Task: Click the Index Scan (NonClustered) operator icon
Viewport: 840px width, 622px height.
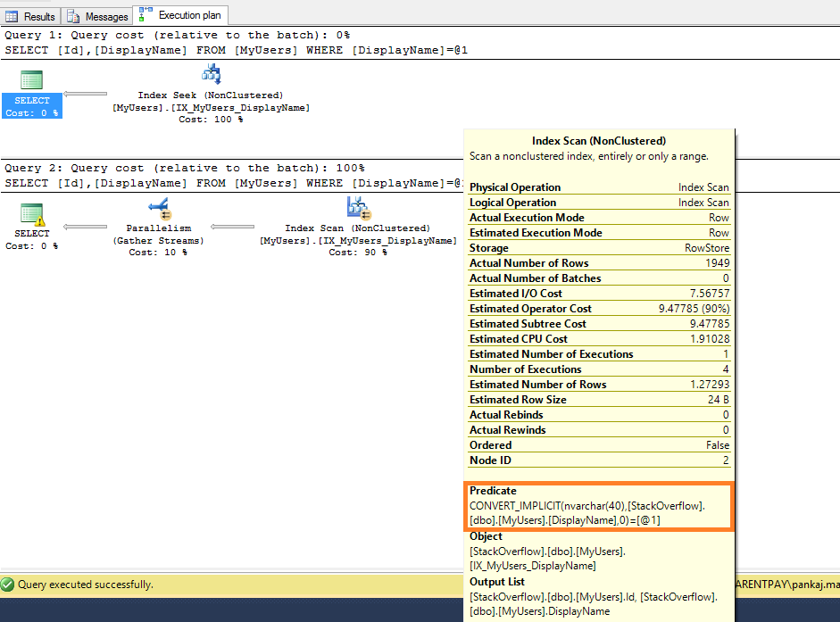Action: tap(358, 209)
